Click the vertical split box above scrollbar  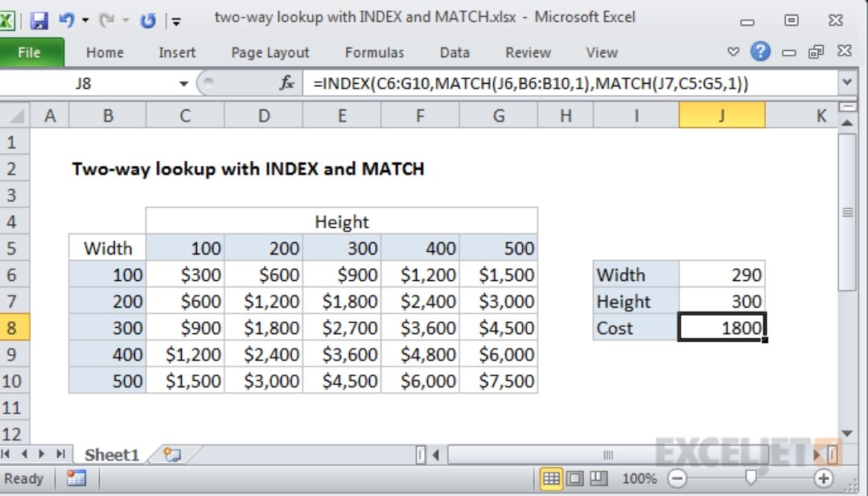point(848,107)
